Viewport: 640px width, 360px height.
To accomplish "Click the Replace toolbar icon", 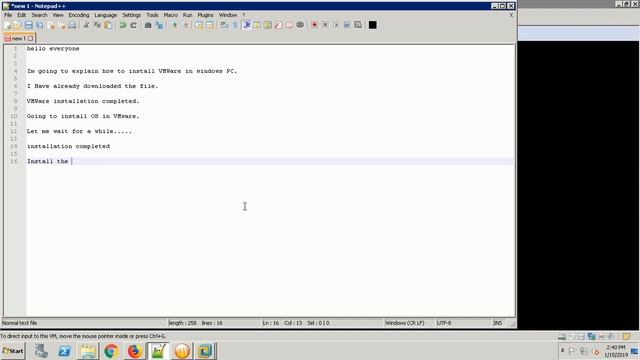I will pos(159,25).
